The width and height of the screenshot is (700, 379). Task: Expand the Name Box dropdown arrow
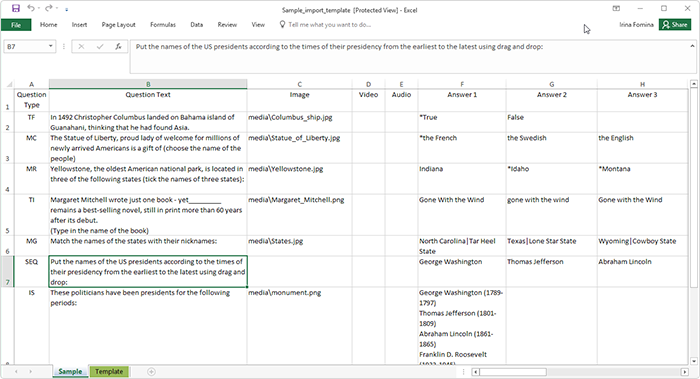tap(51, 46)
